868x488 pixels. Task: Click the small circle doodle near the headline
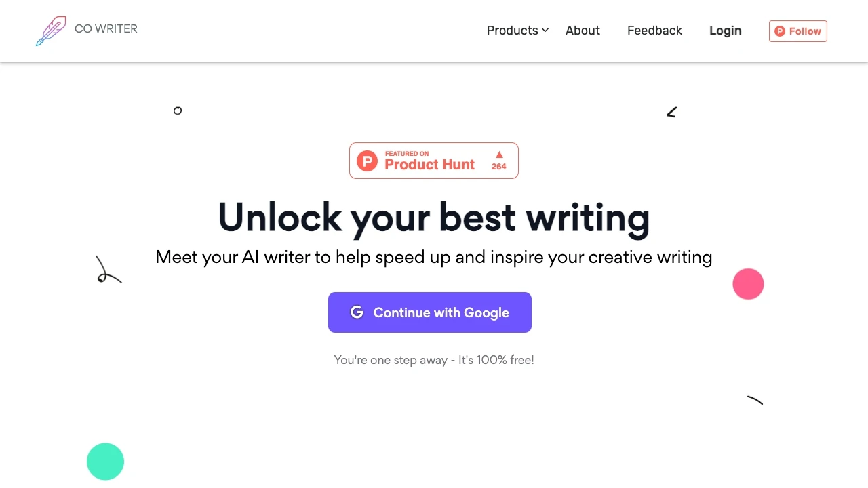[x=178, y=111]
